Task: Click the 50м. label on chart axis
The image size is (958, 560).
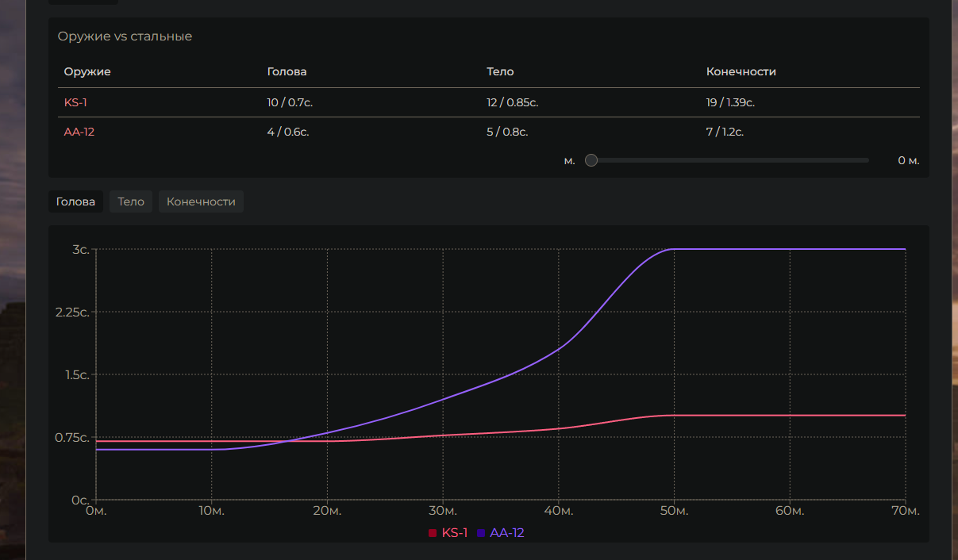Action: pos(674,511)
